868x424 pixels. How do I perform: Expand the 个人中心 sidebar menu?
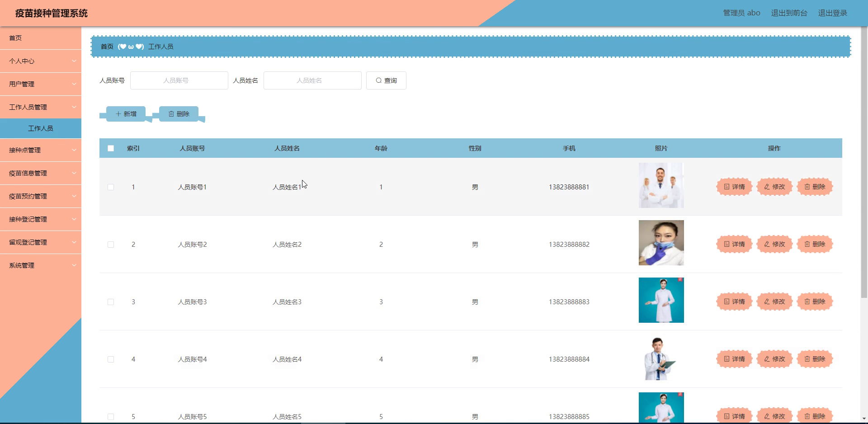41,61
